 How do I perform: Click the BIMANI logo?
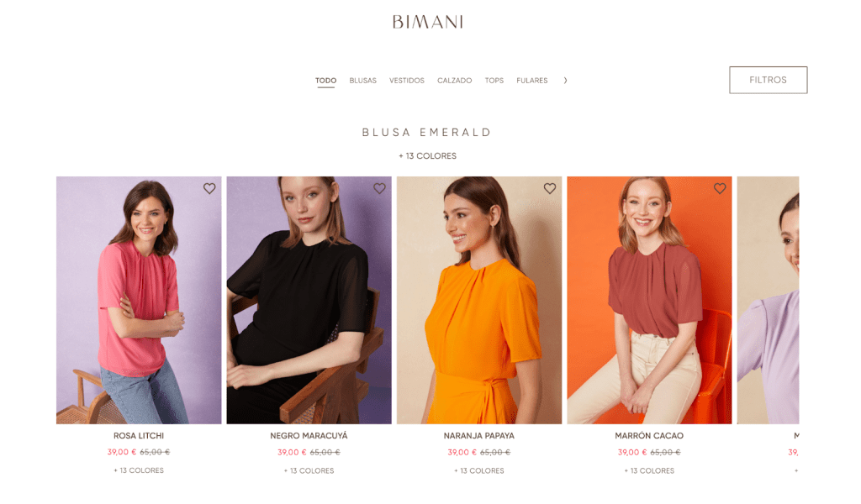[x=428, y=22]
